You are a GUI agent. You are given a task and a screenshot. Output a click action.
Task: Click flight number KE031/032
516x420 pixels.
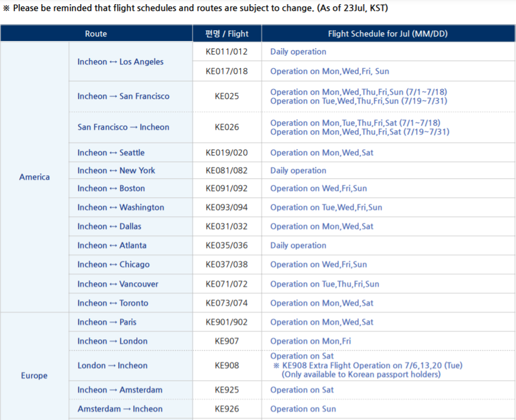pos(226,226)
